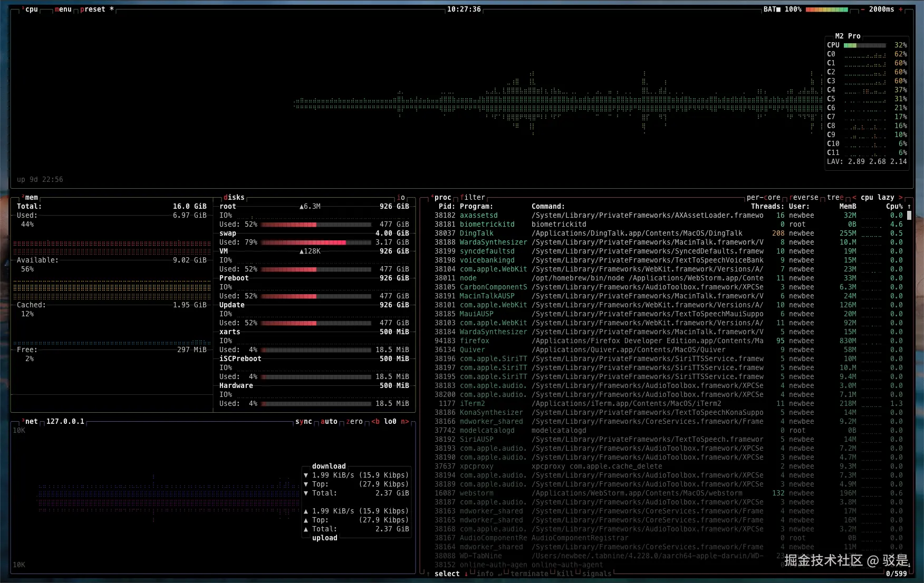Toggle disks display in mem box

234,198
